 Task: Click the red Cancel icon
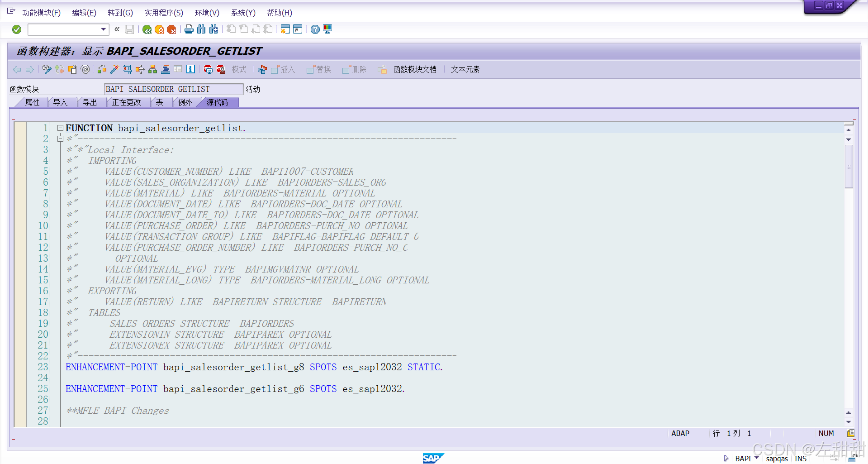click(x=171, y=29)
